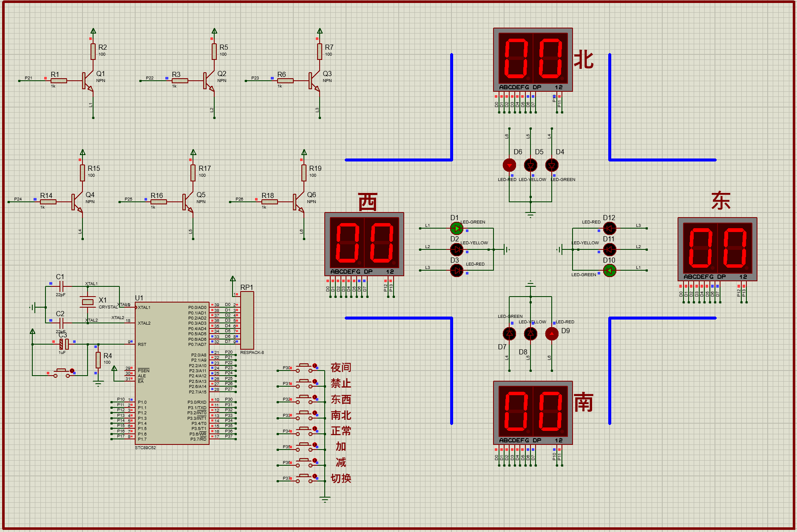Click resistor R4 near reset circuit
Screen dimensions: 797x532
tap(98, 359)
